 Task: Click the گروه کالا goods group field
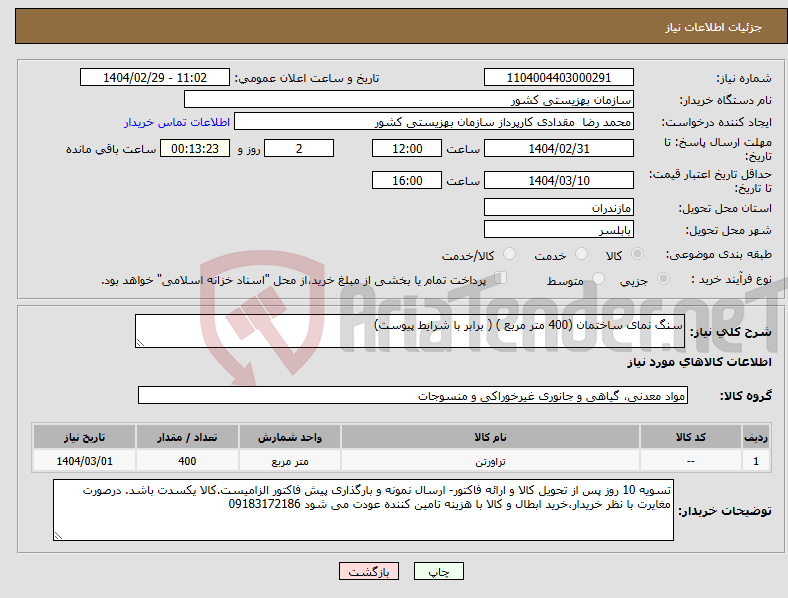413,395
